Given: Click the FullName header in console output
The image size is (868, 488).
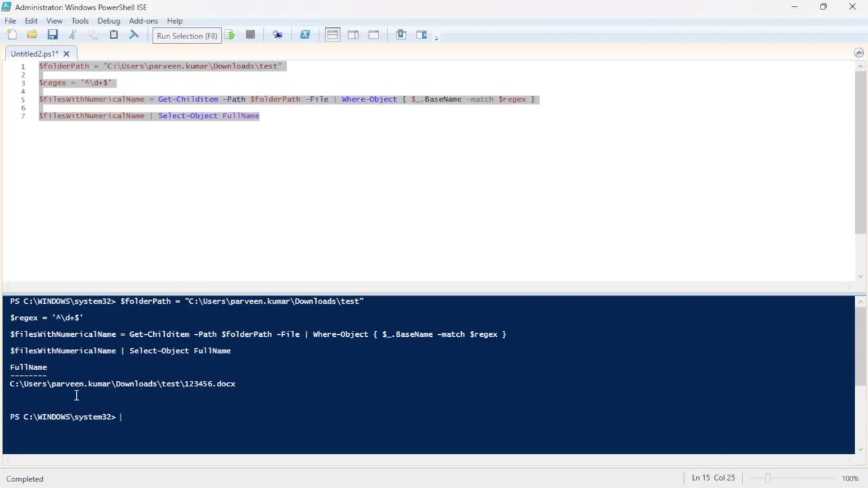Looking at the screenshot, I should coord(28,367).
